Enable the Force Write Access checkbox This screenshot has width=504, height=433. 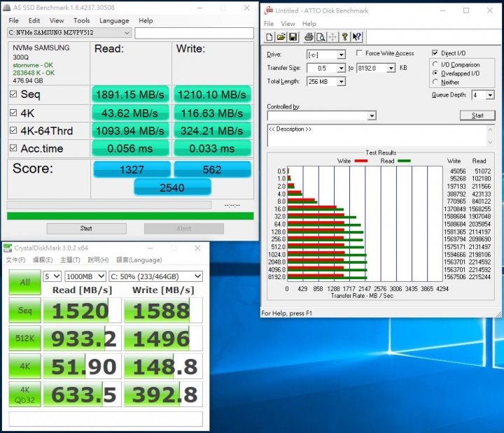click(359, 53)
